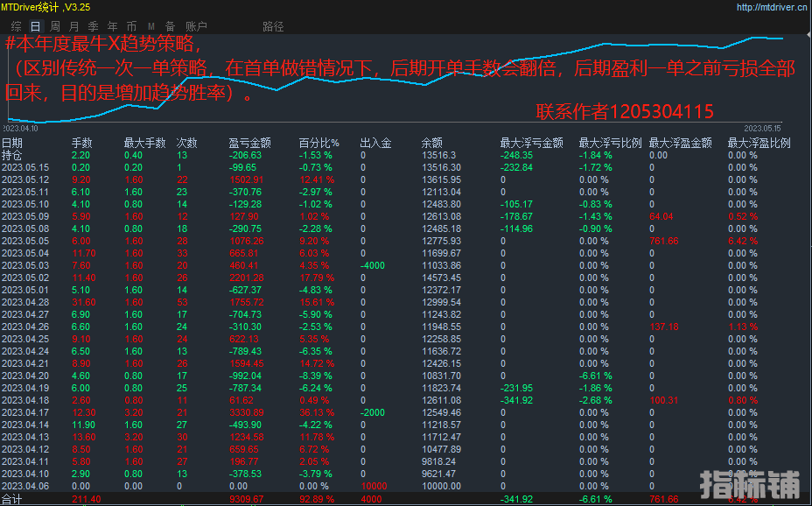
Task: Select the 年 yearly tab
Action: [x=112, y=26]
